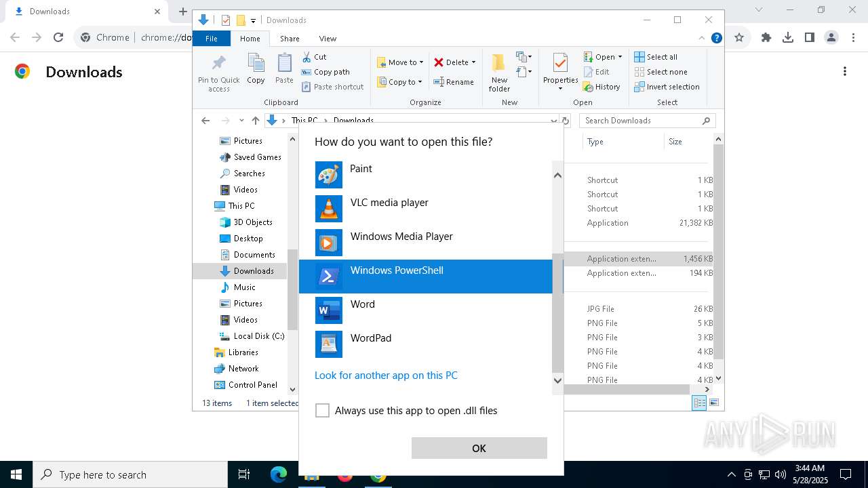Click History in the Open group

point(601,87)
